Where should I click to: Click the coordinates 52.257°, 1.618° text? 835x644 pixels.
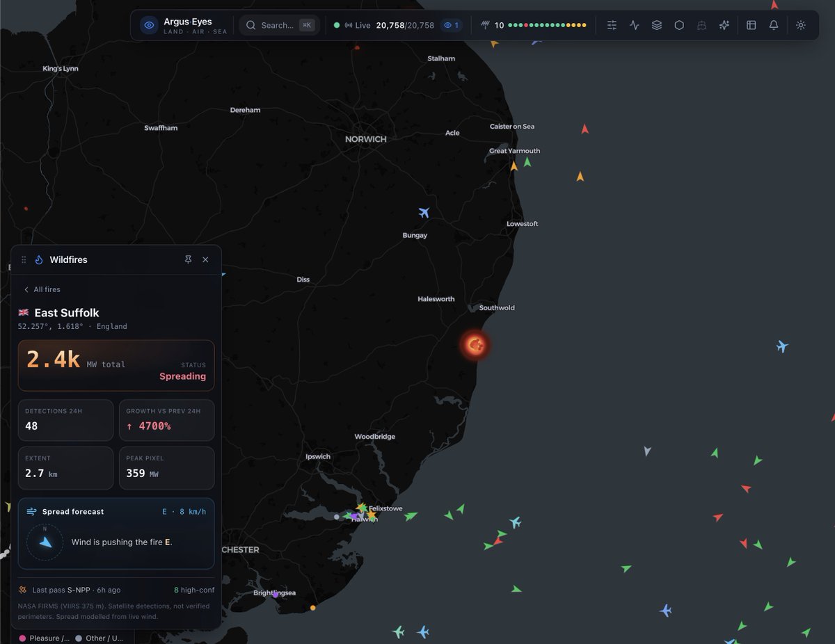pos(51,326)
